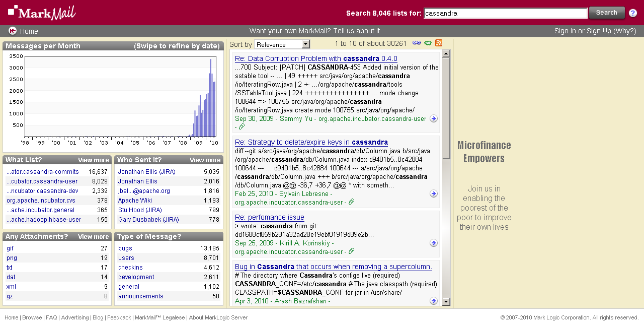Click the results list scrollbar thumb
The image size is (644, 326).
[446, 109]
